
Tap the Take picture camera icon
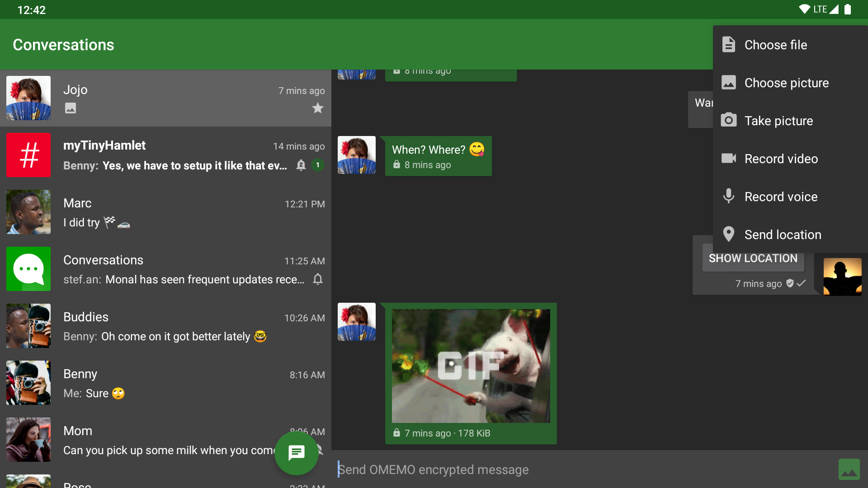728,120
